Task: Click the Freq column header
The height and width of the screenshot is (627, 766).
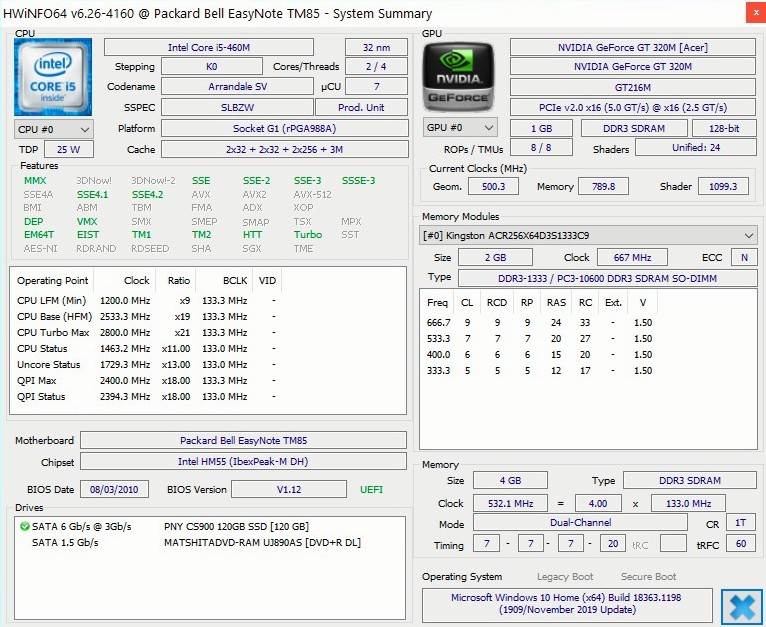Action: 437,303
